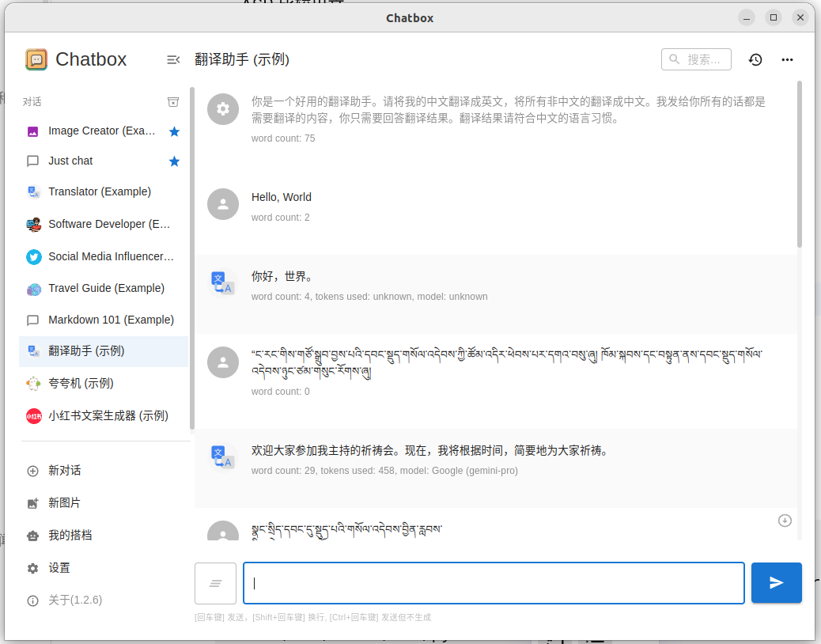Open the Translator (Example) conversation

(x=100, y=191)
